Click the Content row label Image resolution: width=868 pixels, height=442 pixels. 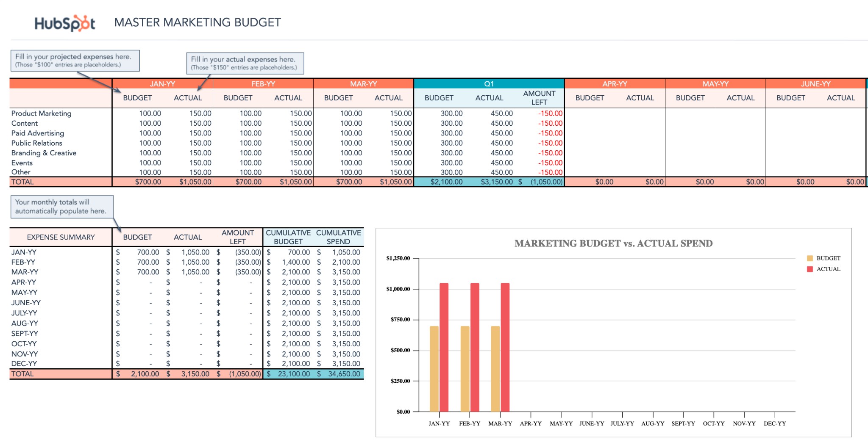25,123
